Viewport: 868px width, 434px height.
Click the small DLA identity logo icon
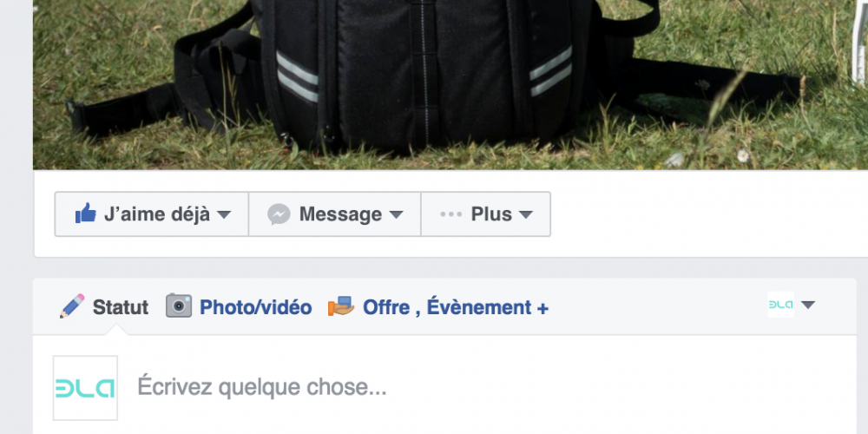coord(780,305)
